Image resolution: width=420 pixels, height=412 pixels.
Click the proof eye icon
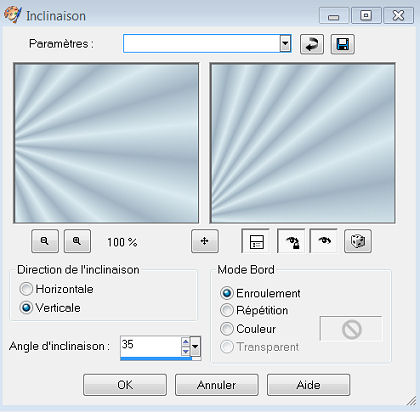pyautogui.click(x=324, y=241)
